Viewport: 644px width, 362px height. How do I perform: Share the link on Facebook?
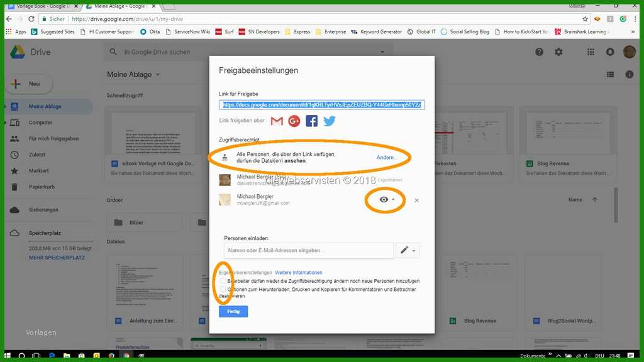311,121
